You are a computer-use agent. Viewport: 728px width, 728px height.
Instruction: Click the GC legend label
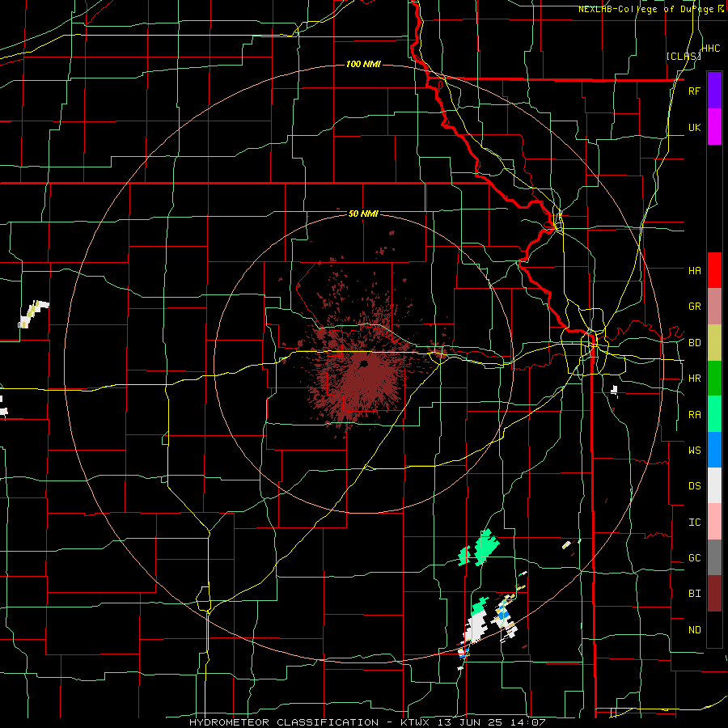[695, 558]
